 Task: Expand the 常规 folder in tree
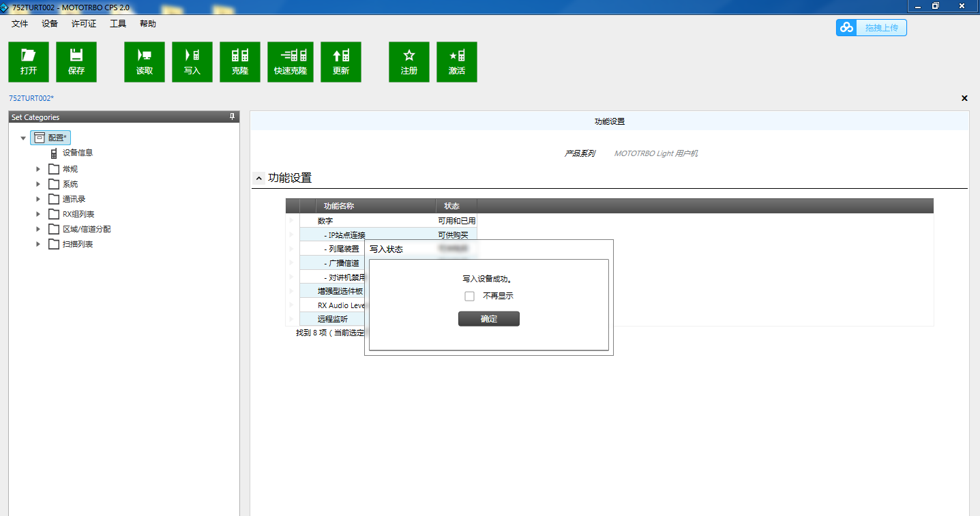39,169
